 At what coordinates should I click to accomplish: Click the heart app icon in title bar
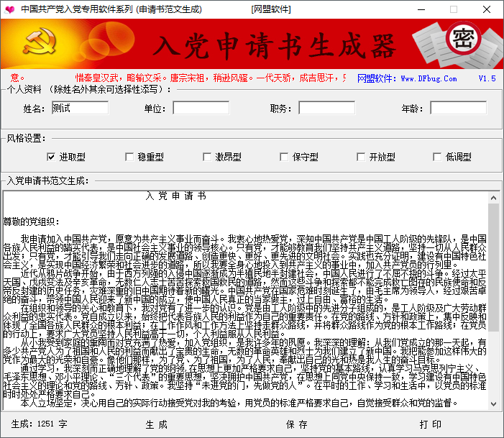click(x=9, y=9)
